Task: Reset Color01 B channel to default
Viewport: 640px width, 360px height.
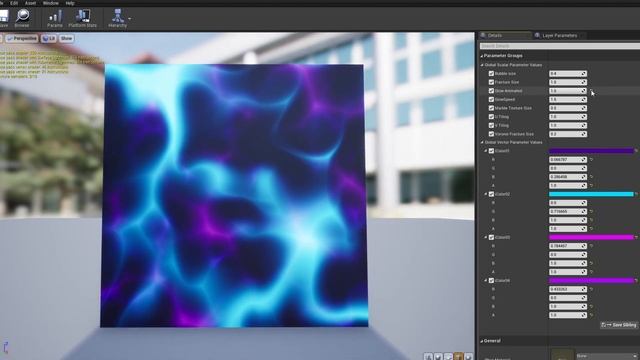Action: point(591,177)
